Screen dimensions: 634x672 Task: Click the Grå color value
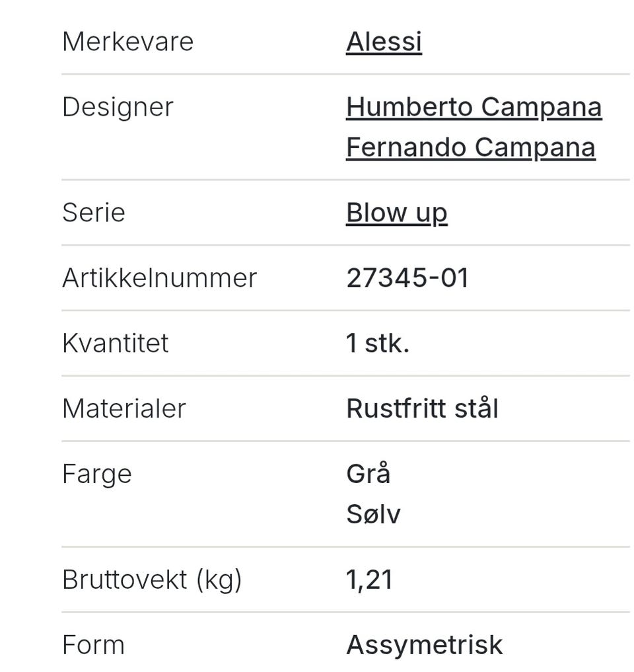click(369, 473)
